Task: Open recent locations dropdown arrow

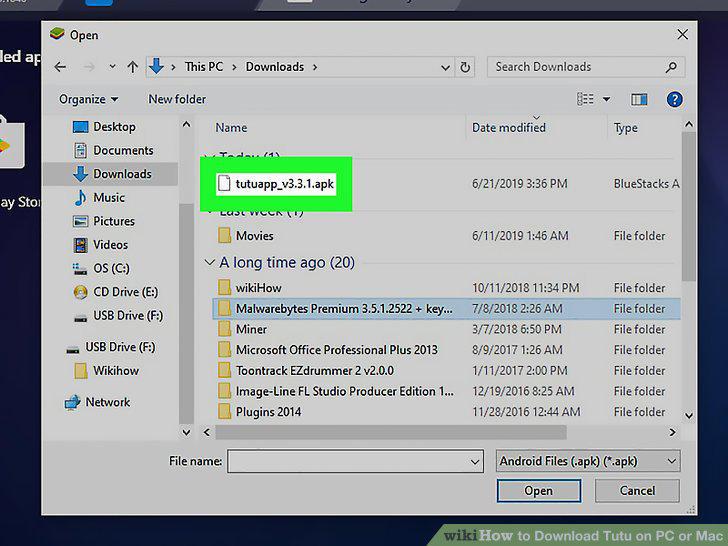Action: pos(112,67)
